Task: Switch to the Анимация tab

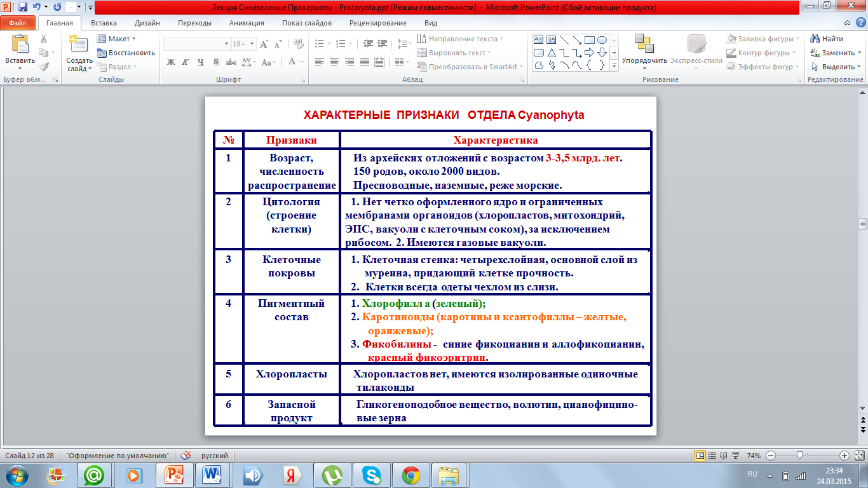Action: (247, 23)
